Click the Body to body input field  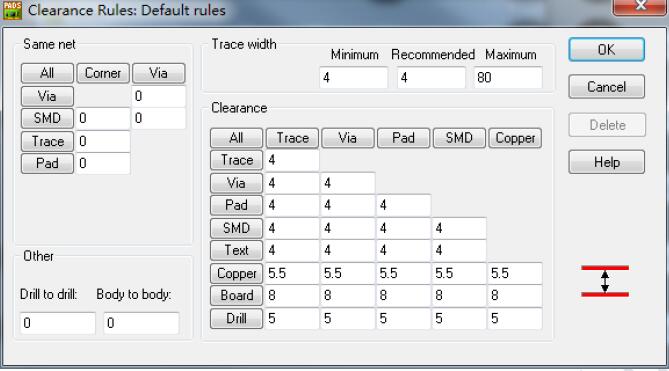141,323
